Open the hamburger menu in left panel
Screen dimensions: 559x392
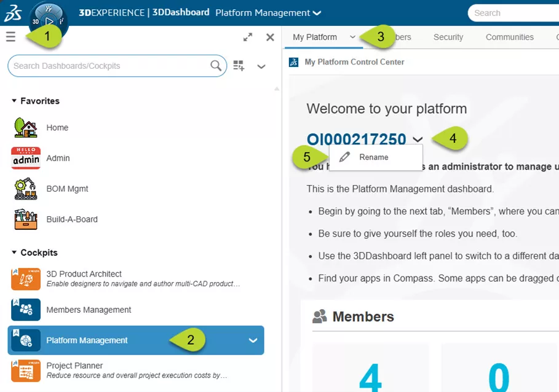pyautogui.click(x=10, y=37)
